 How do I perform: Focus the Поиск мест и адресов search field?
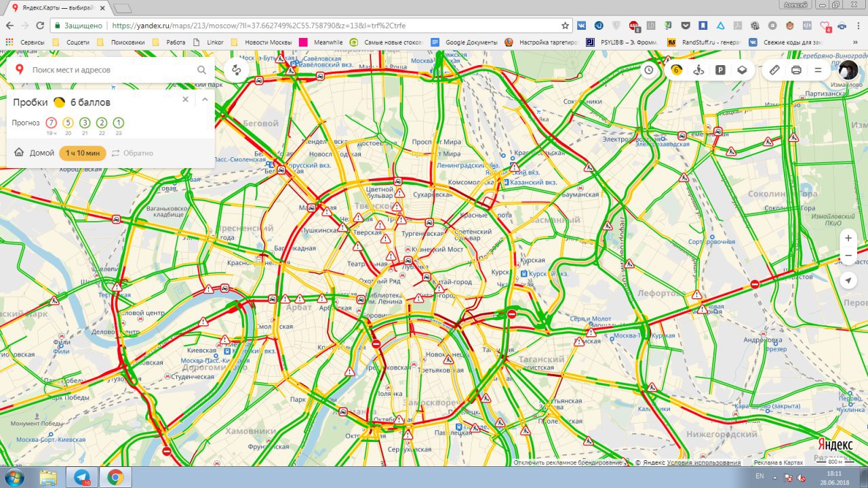click(112, 70)
